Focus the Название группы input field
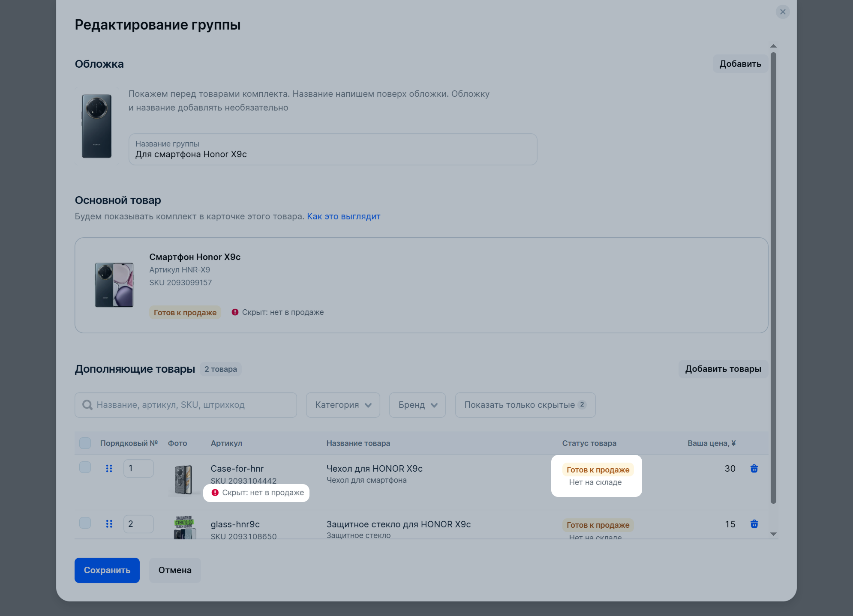This screenshot has width=853, height=616. tap(333, 149)
